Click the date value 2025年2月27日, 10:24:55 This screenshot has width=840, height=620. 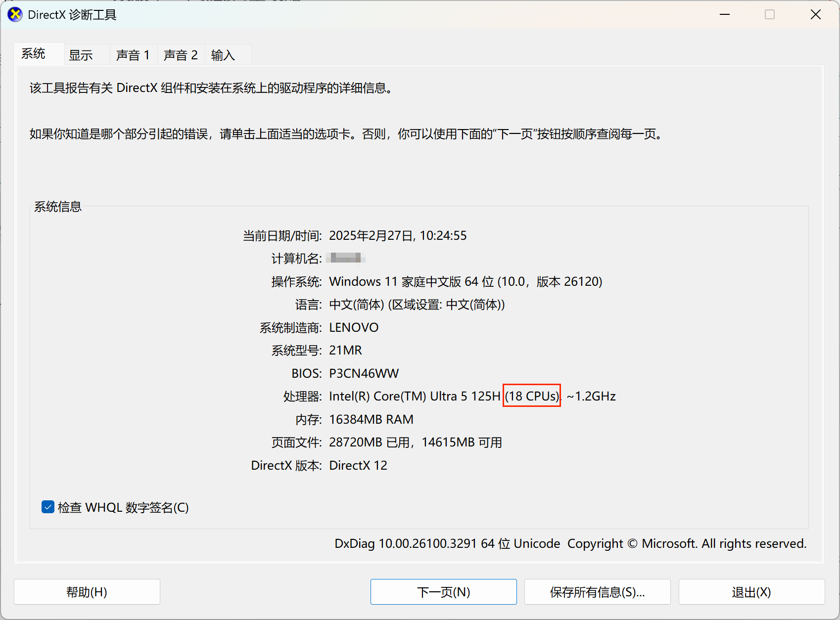pos(398,235)
